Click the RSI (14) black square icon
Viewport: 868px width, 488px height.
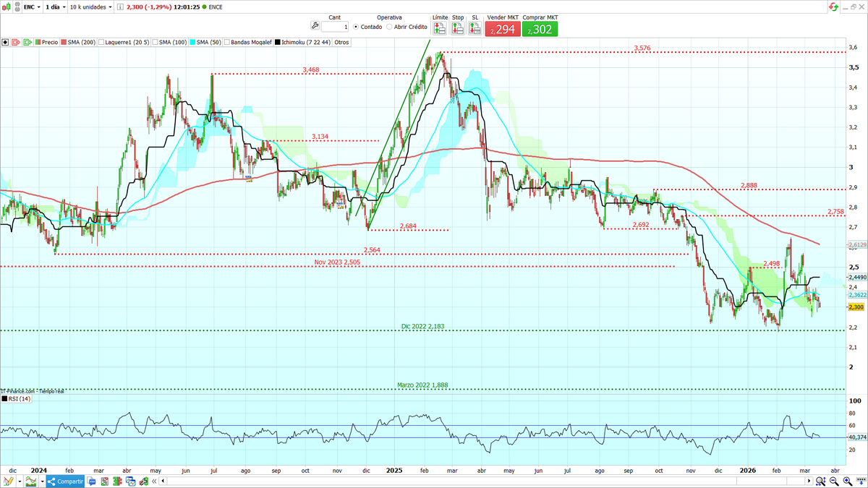pyautogui.click(x=4, y=398)
